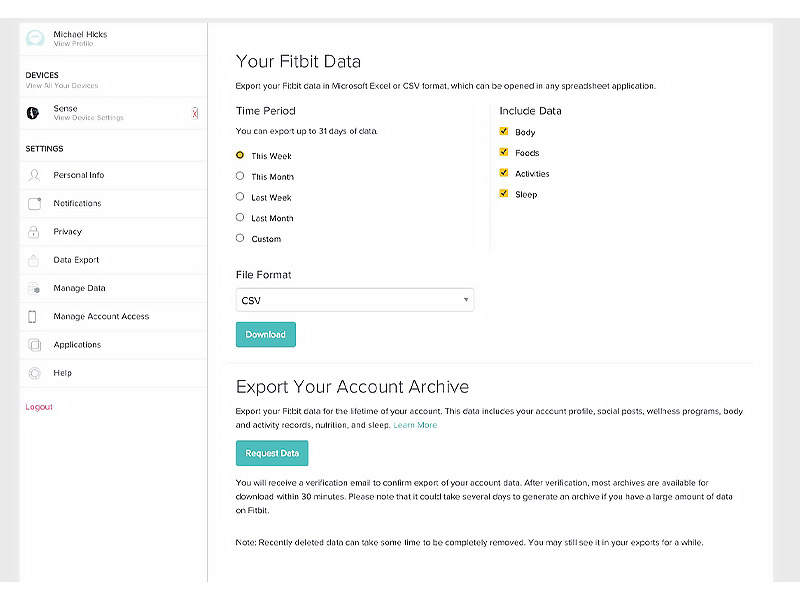Go to Applications settings page
Image resolution: width=800 pixels, height=600 pixels.
click(77, 345)
